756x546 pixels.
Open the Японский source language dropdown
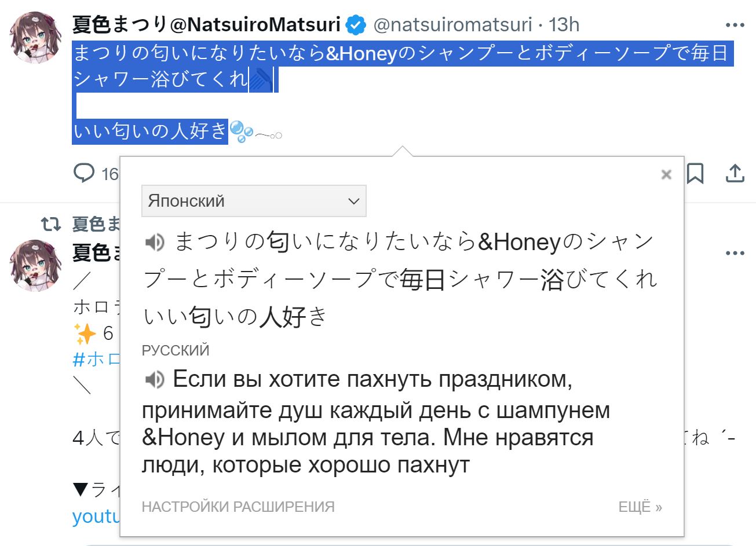pos(254,201)
